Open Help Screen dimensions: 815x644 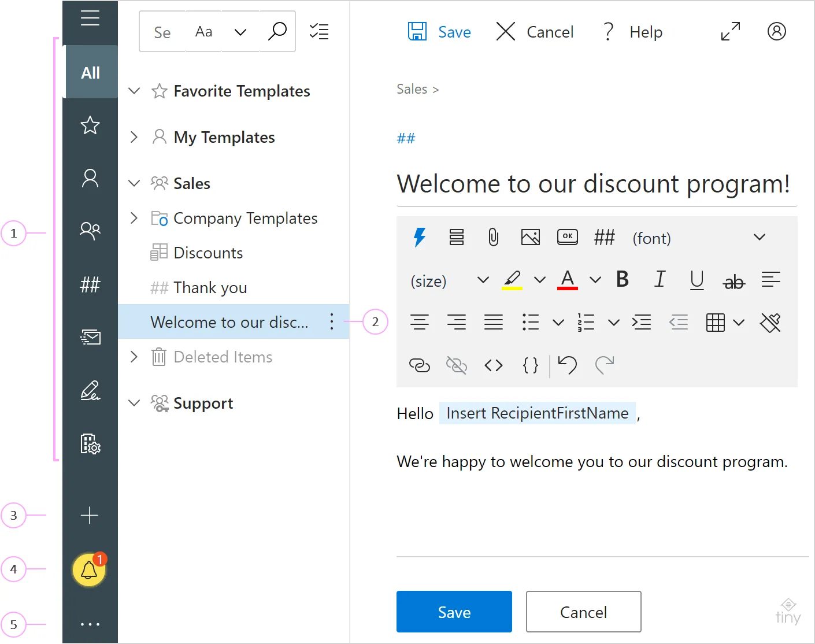click(x=632, y=32)
